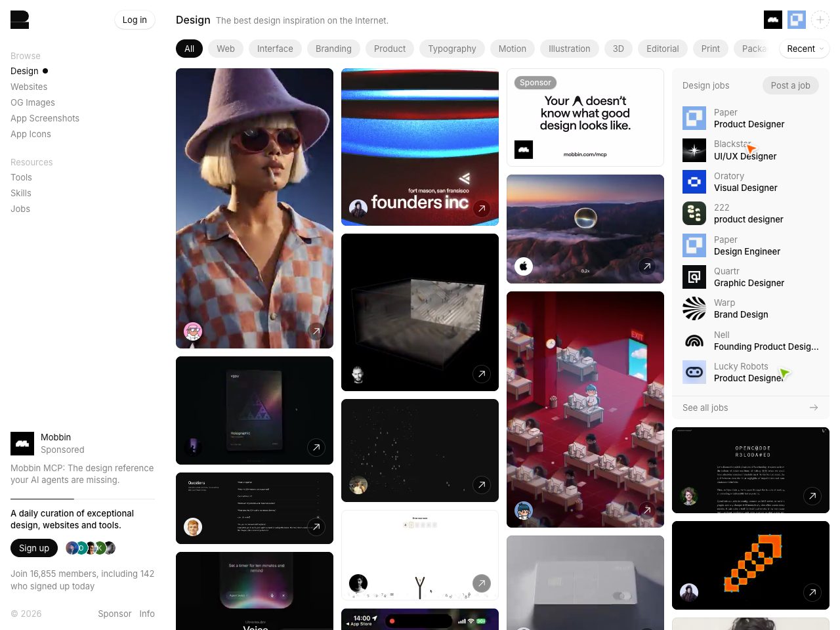Open the dark 3D room cube thumbnail
The image size is (840, 630).
pyautogui.click(x=420, y=312)
